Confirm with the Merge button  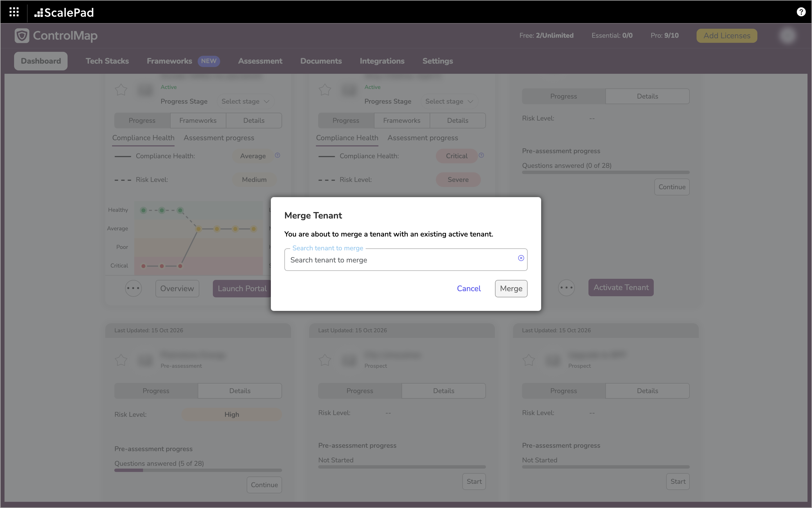[x=511, y=289]
